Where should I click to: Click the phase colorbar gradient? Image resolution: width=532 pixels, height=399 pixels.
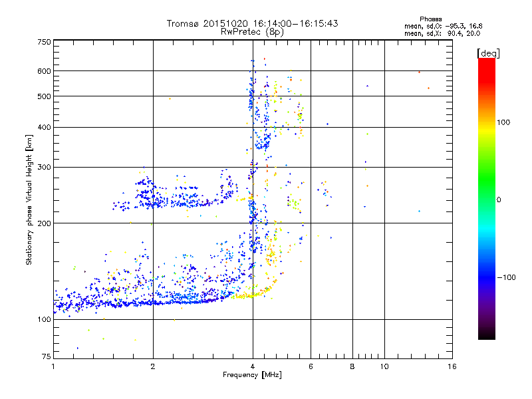tap(487, 198)
